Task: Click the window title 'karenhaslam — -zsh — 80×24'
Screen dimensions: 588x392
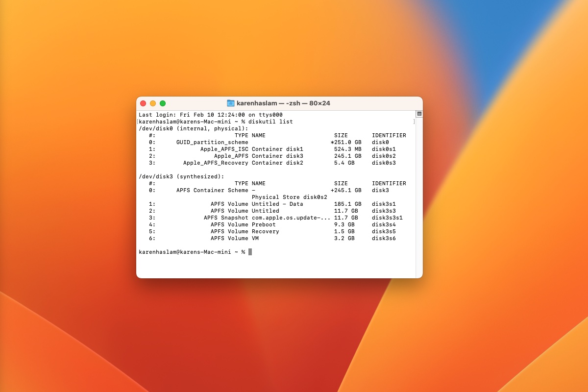Action: (x=283, y=103)
